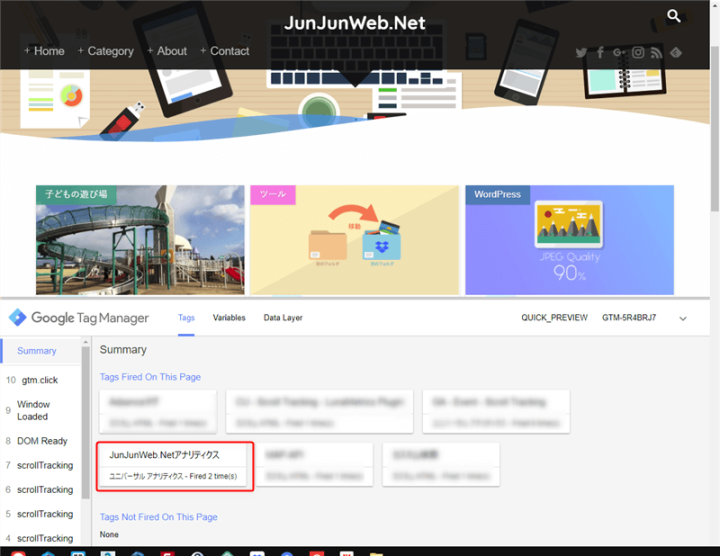Click the Google Tag Manager logo

coord(79,318)
